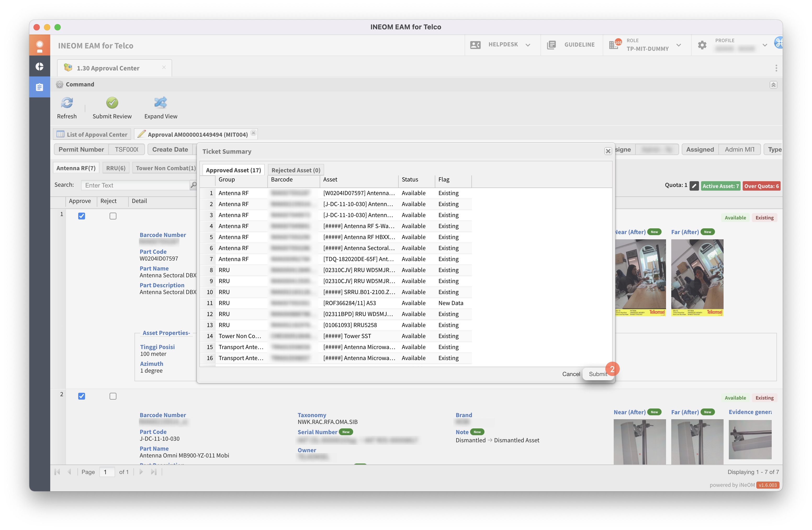Viewport: 812px width, 530px height.
Task: Open the ROLE TP-MIT-DUMMY dropdown
Action: [x=679, y=45]
